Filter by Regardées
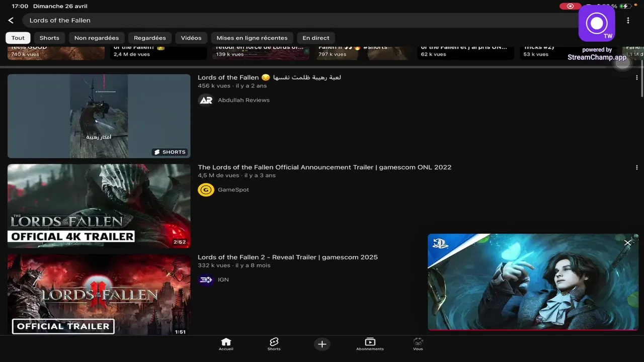This screenshot has height=362, width=644. (x=150, y=38)
